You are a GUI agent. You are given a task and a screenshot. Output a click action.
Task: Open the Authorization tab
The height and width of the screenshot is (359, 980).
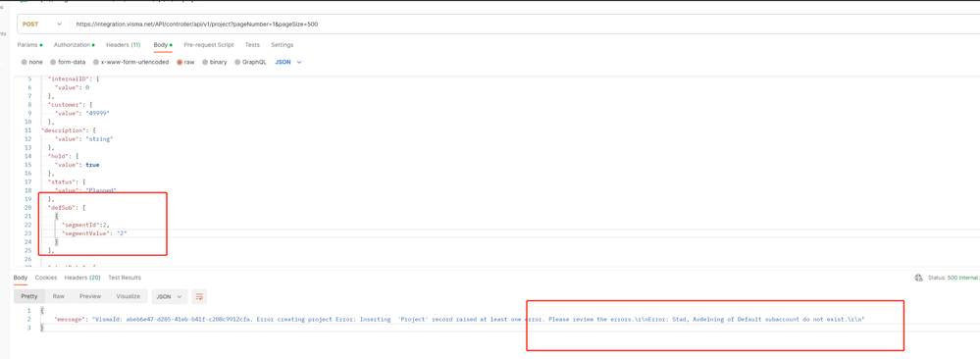click(74, 45)
